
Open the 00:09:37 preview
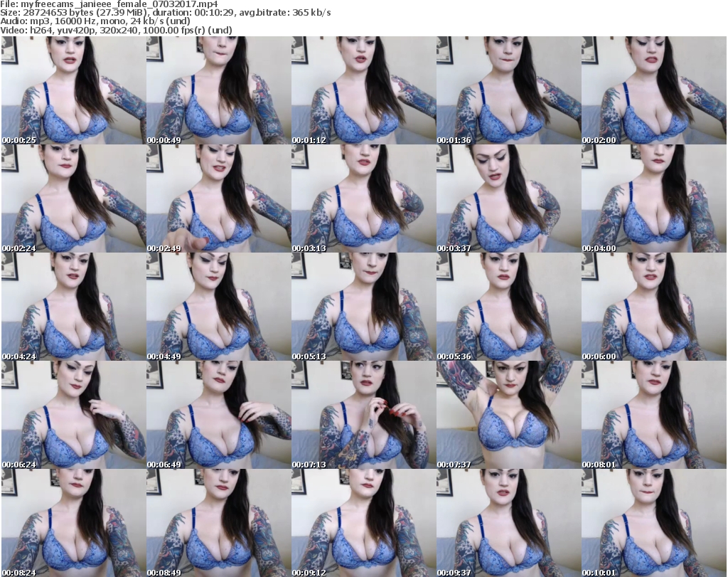coord(509,523)
